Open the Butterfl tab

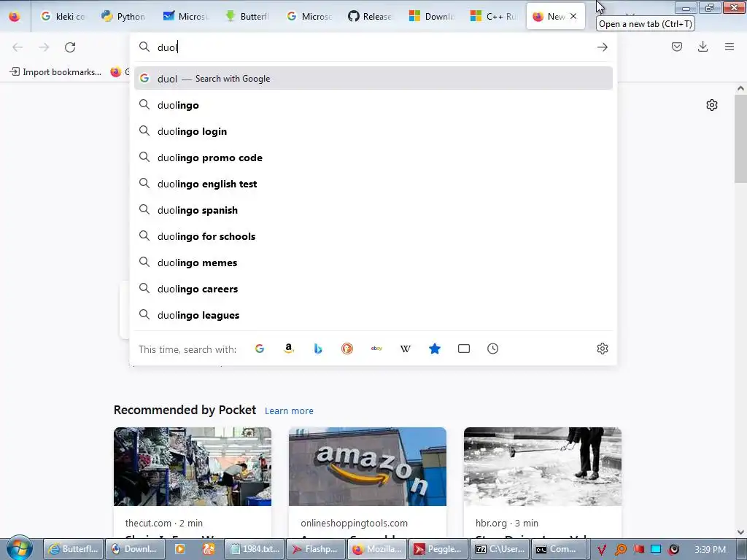tap(247, 16)
